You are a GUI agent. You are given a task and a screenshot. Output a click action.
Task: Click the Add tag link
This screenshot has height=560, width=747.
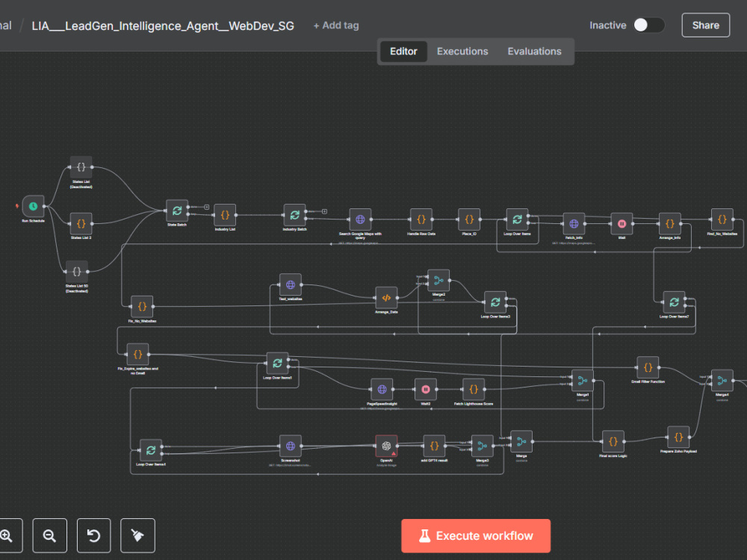pos(336,25)
